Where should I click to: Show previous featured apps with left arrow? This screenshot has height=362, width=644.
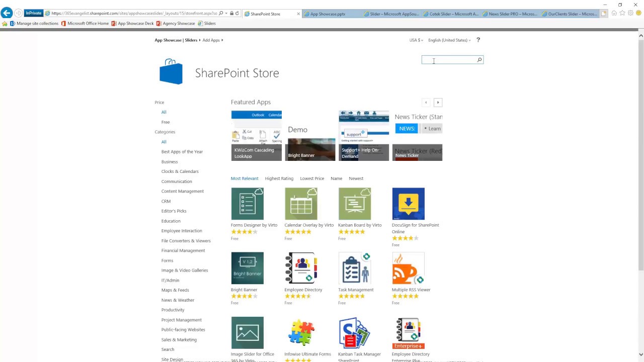click(x=426, y=103)
